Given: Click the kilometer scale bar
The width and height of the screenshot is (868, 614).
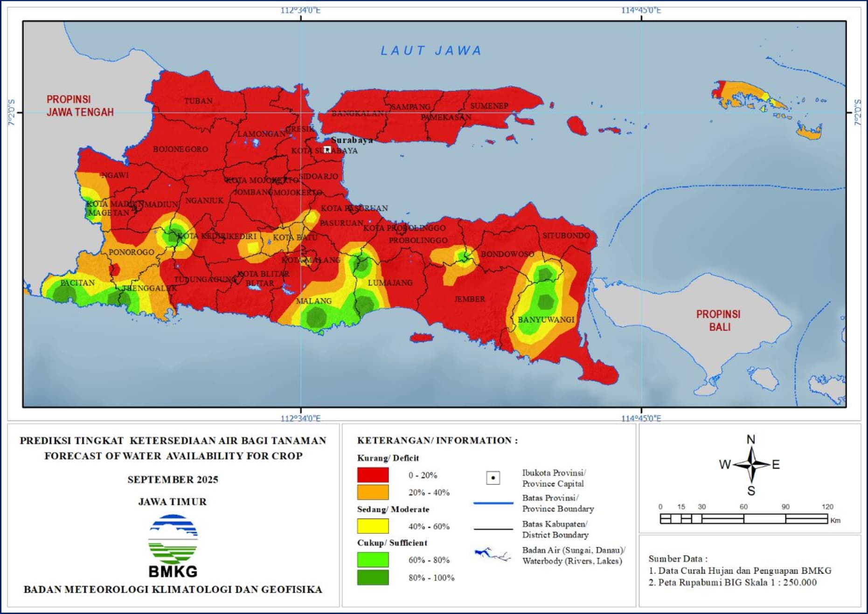Looking at the screenshot, I should point(744,518).
